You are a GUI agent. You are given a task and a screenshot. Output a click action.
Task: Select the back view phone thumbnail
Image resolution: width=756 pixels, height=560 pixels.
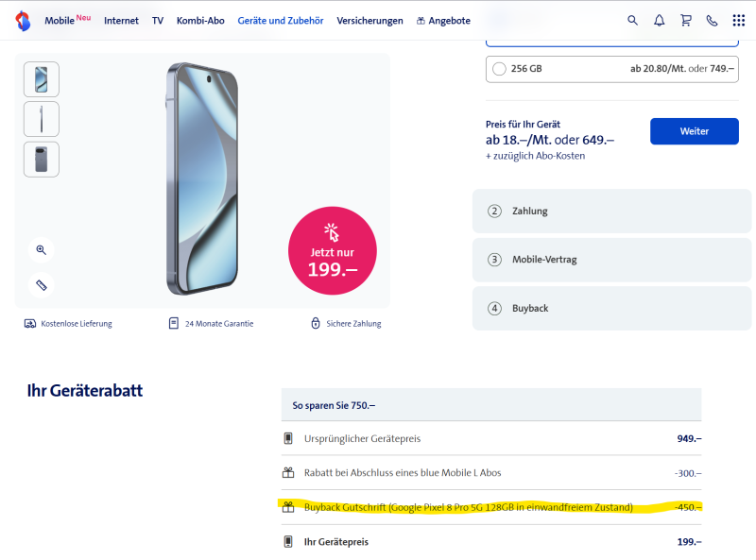tap(42, 160)
